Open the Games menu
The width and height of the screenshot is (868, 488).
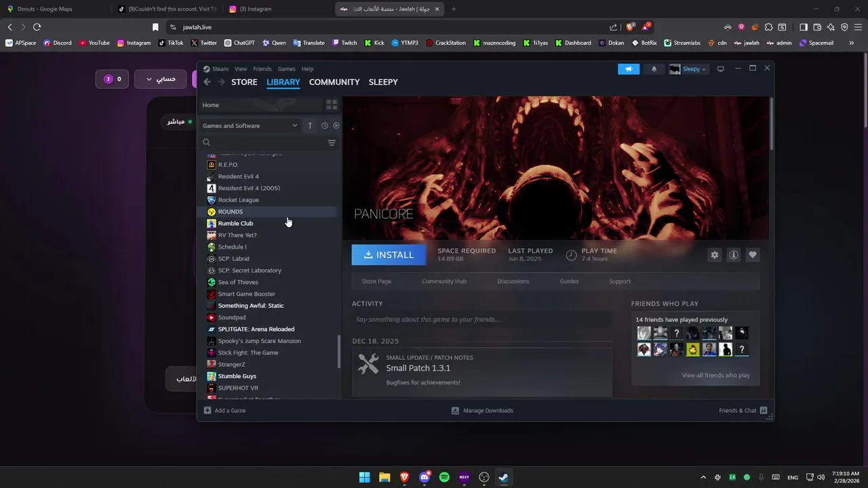(x=286, y=69)
